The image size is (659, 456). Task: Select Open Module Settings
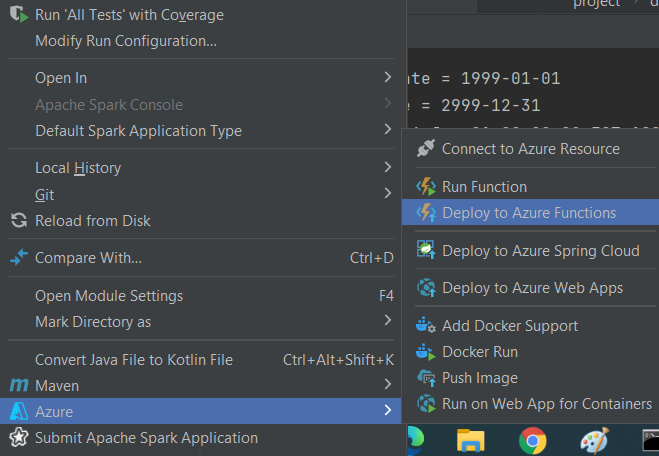point(201,296)
